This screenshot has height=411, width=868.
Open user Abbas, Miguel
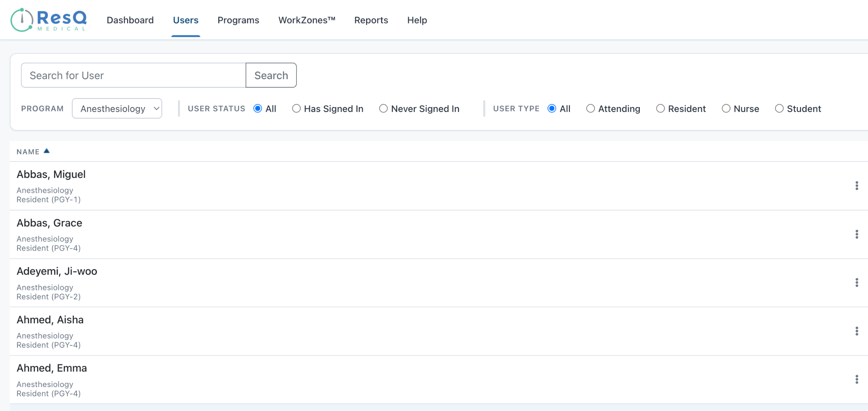coord(51,174)
